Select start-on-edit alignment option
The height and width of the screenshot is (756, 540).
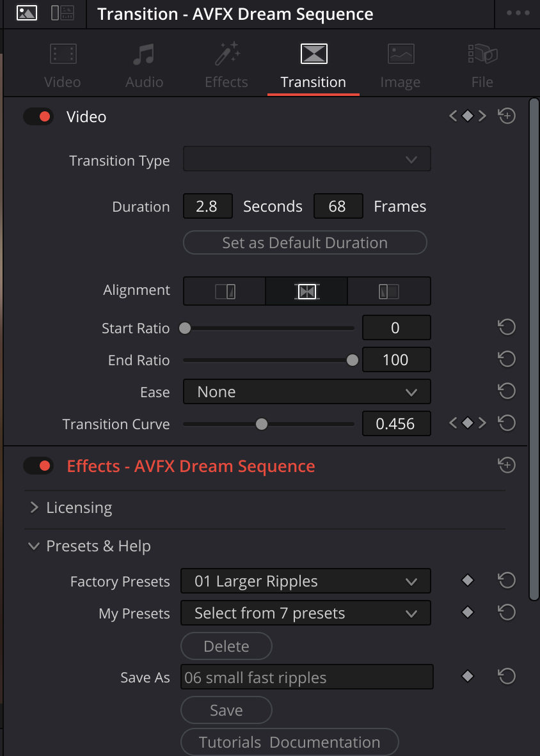click(389, 292)
